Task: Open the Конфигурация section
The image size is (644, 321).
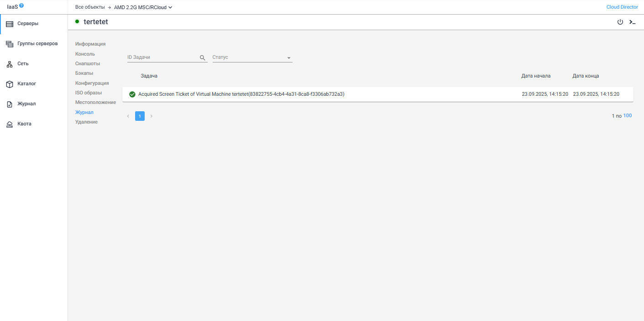Action: (92, 83)
